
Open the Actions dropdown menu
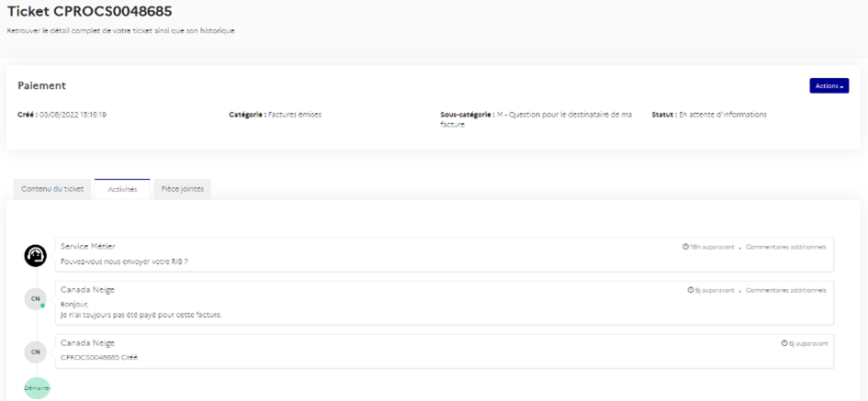click(x=829, y=85)
